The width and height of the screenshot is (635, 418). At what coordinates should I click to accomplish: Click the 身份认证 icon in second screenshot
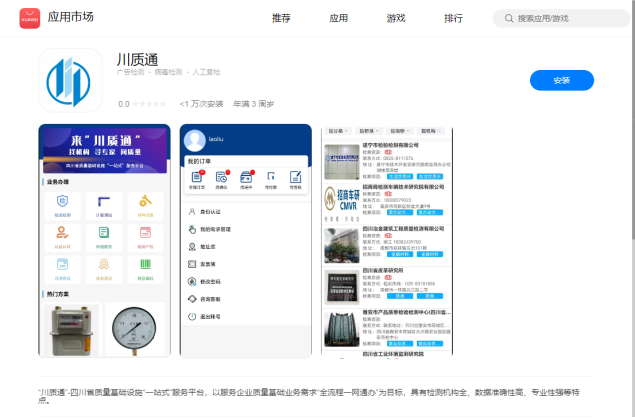pyautogui.click(x=190, y=211)
